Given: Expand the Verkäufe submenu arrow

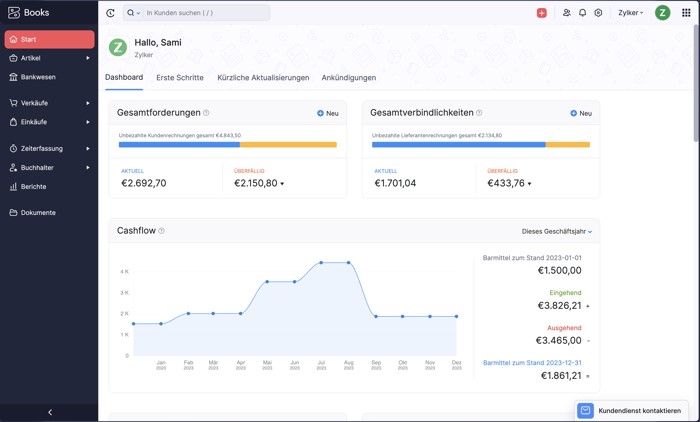Looking at the screenshot, I should (x=88, y=103).
